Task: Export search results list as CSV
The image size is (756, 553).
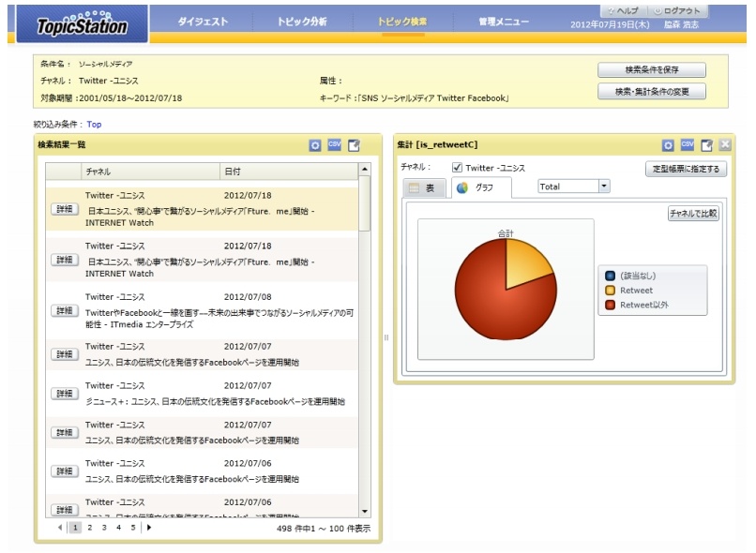Action: click(x=334, y=144)
